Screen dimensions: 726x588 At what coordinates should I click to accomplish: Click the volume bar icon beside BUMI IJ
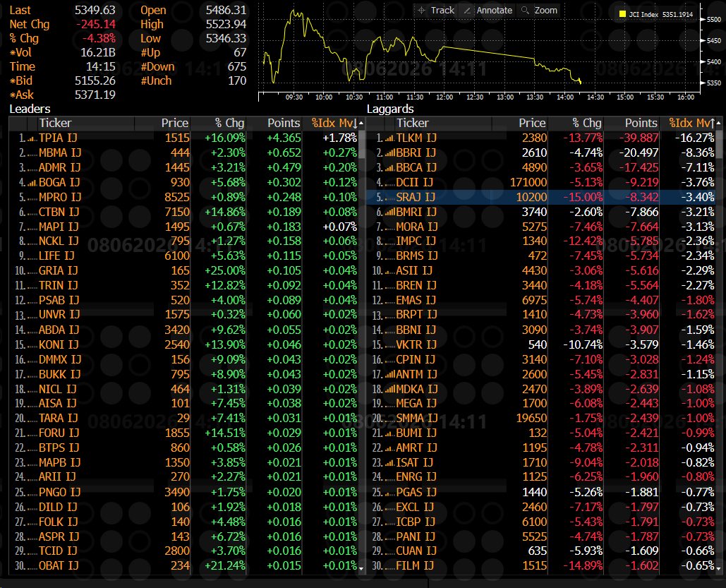[389, 433]
